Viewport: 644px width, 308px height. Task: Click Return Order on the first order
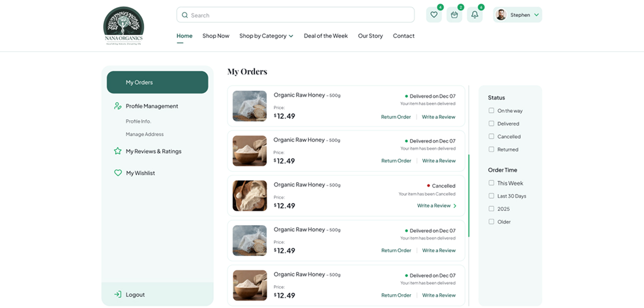[396, 117]
